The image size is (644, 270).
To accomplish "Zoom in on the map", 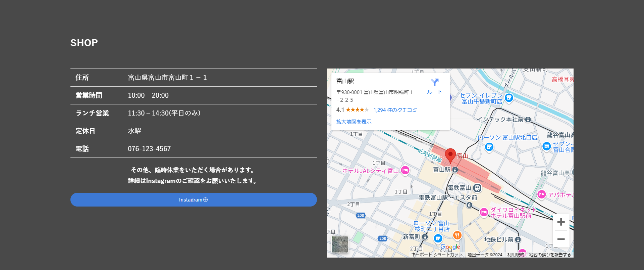I will [561, 222].
